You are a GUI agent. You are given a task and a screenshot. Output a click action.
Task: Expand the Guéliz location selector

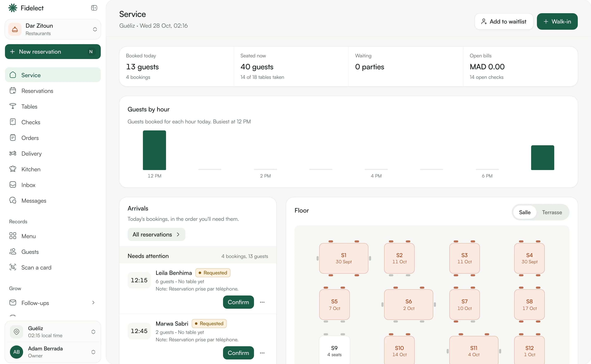[53, 331]
